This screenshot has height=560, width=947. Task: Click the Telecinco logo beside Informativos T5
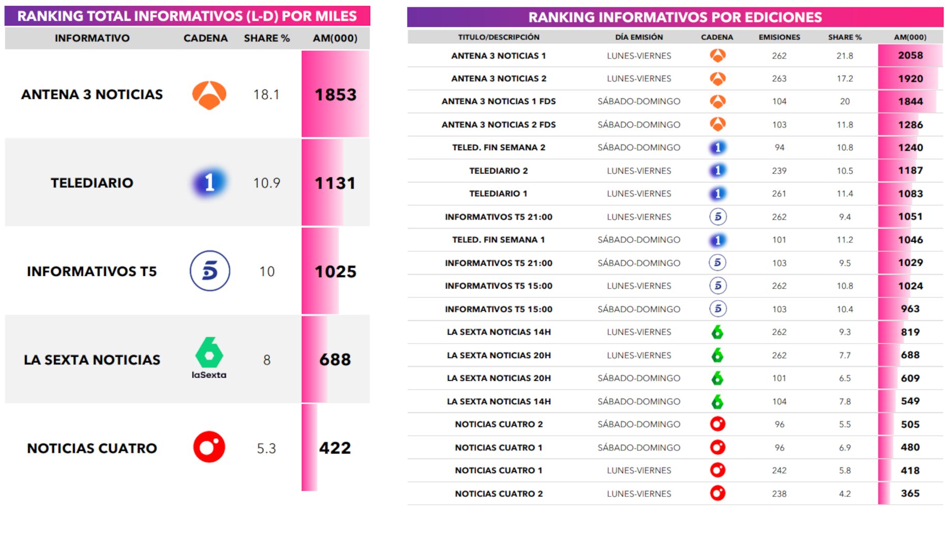210,271
